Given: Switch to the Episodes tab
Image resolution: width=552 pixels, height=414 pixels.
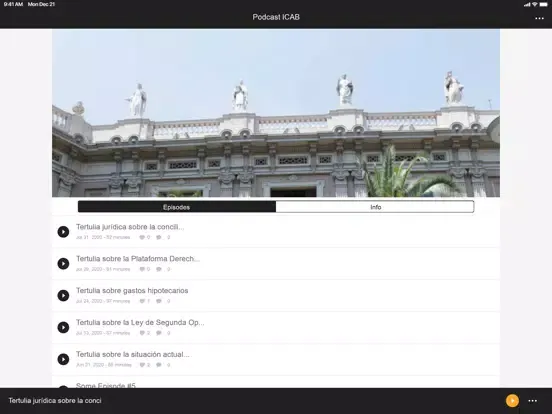Looking at the screenshot, I should (177, 207).
